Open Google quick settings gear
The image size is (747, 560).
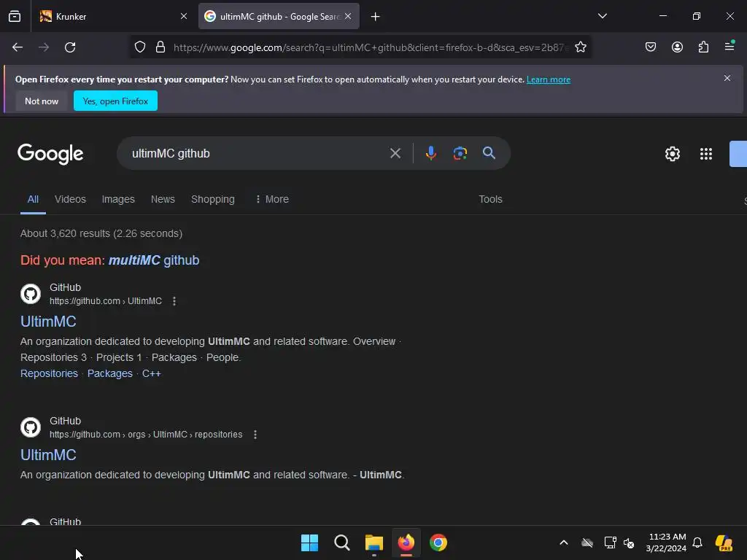(672, 154)
